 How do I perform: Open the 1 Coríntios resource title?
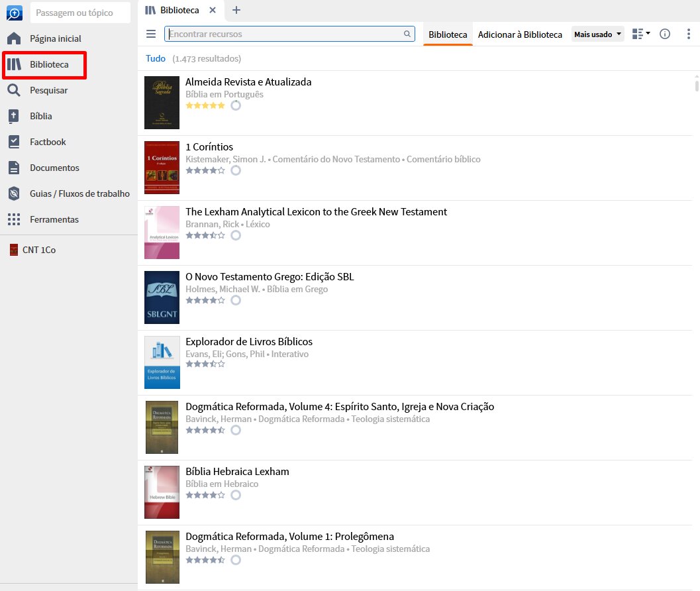pos(209,147)
